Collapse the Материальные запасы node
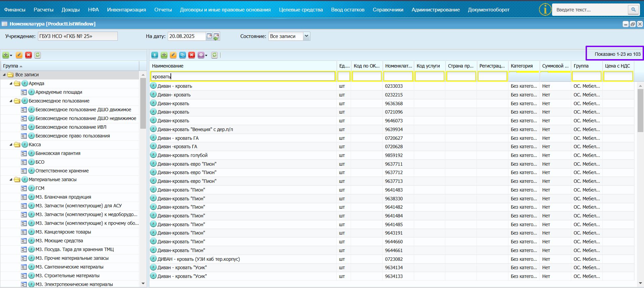 tap(11, 179)
